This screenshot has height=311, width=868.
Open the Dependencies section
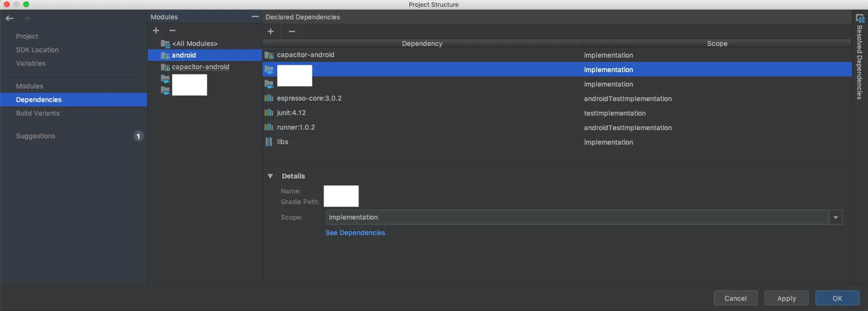[x=74, y=100]
